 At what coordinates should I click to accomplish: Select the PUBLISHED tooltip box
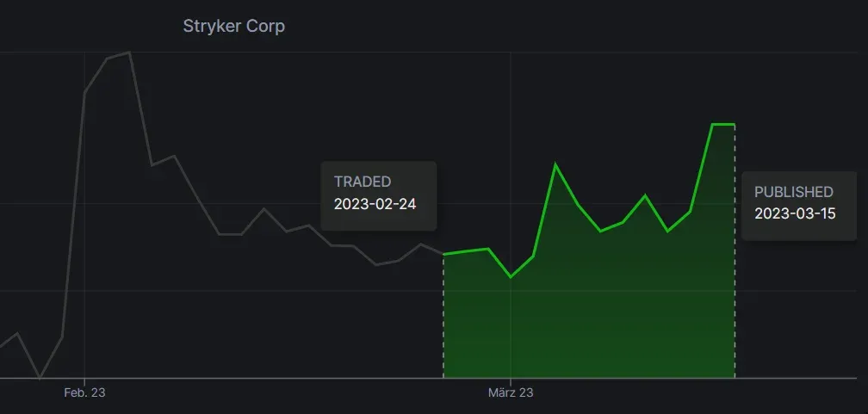pos(798,205)
